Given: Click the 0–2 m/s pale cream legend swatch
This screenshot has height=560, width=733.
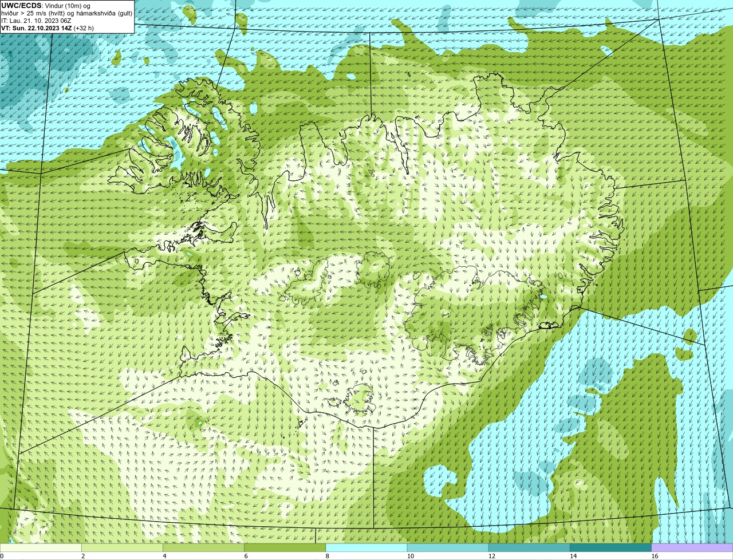Looking at the screenshot, I should point(41,547).
